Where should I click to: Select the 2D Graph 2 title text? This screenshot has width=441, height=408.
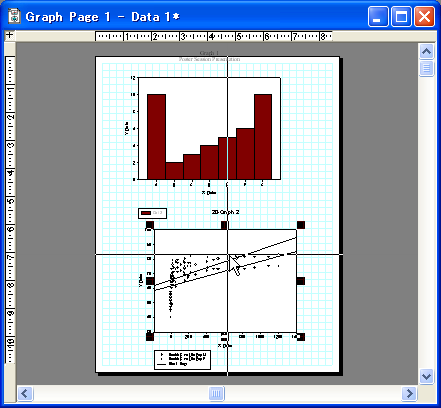(x=225, y=212)
